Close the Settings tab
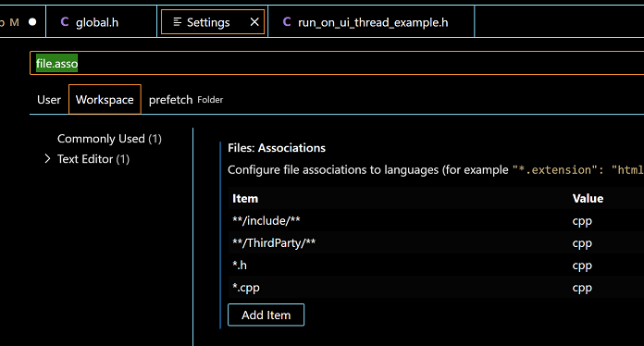Image resolution: width=644 pixels, height=346 pixels. (x=254, y=22)
